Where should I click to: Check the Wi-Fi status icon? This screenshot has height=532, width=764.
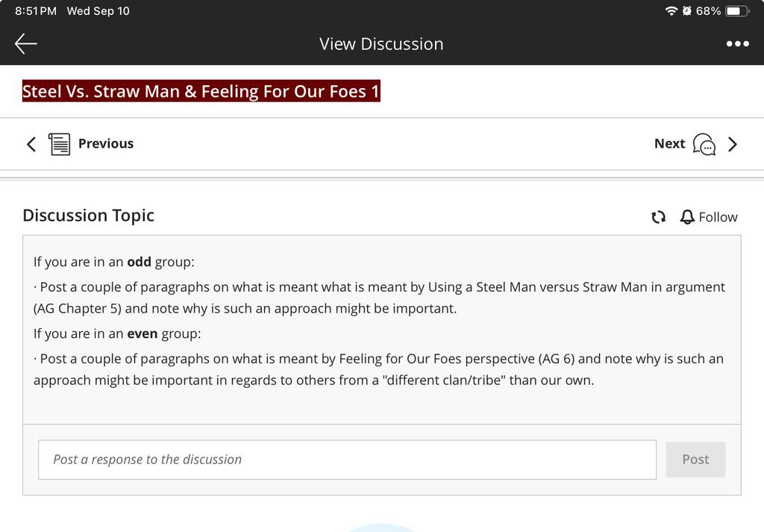[x=671, y=10]
